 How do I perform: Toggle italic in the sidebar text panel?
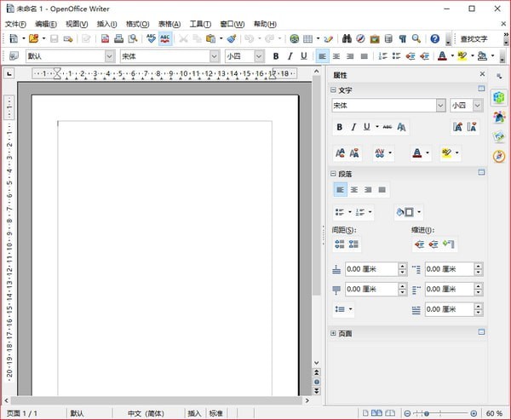coord(353,127)
